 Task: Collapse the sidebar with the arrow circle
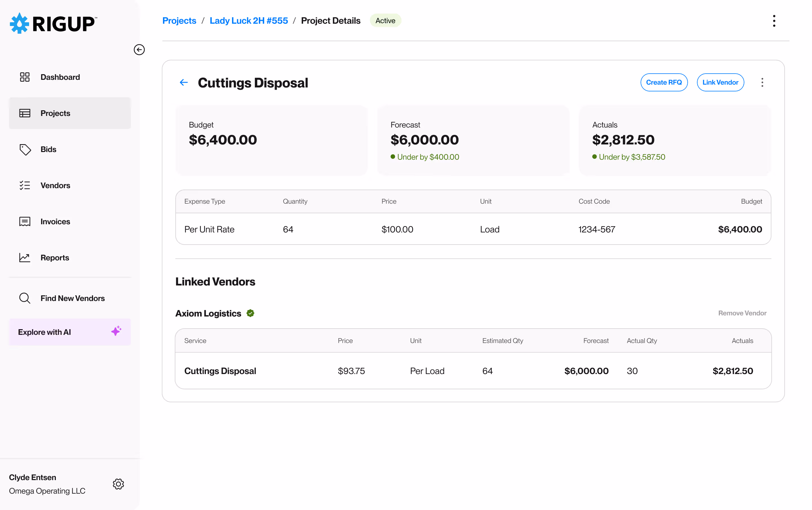pyautogui.click(x=139, y=50)
